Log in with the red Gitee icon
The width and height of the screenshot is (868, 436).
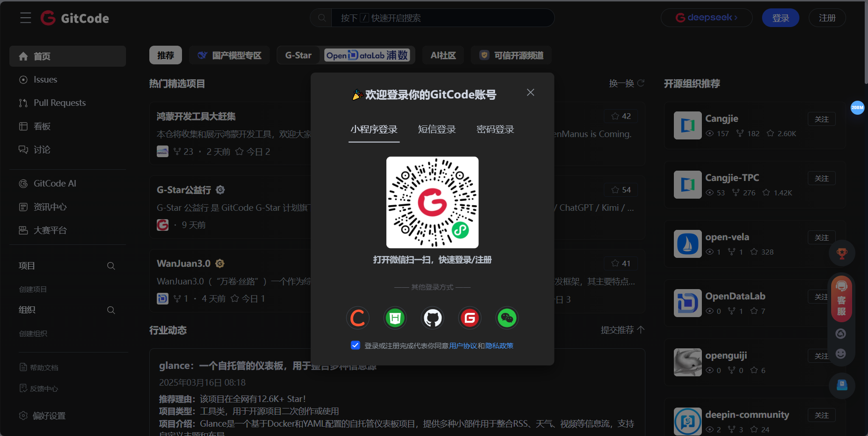coord(470,318)
